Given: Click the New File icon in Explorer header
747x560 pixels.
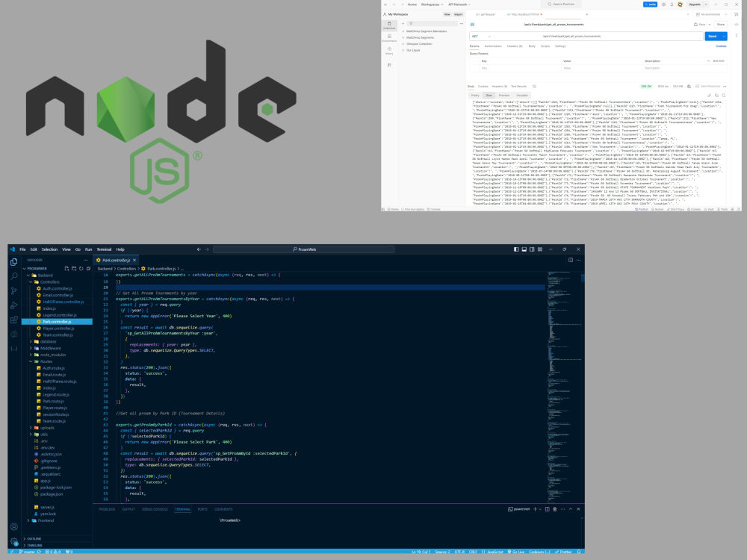Looking at the screenshot, I should point(66,269).
